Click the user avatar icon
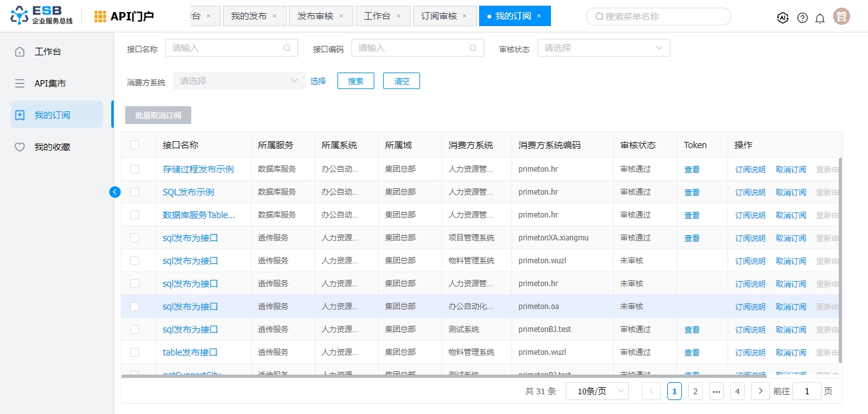 coord(842,17)
